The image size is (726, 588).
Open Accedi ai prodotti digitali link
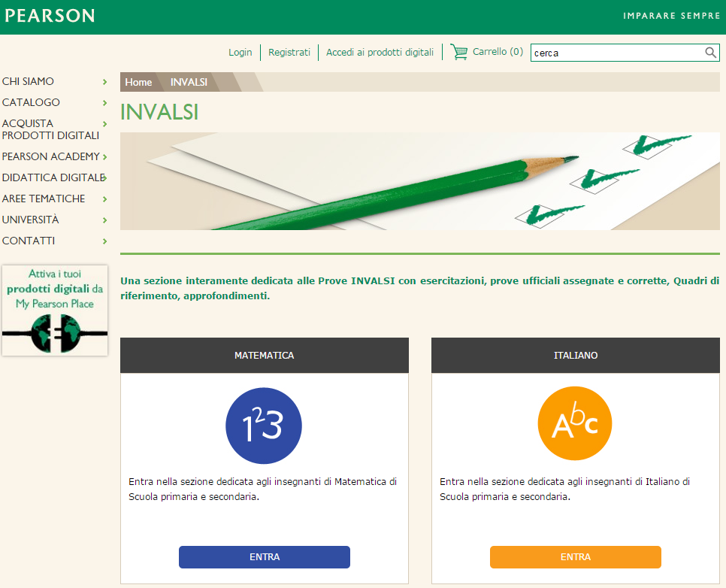coord(380,53)
